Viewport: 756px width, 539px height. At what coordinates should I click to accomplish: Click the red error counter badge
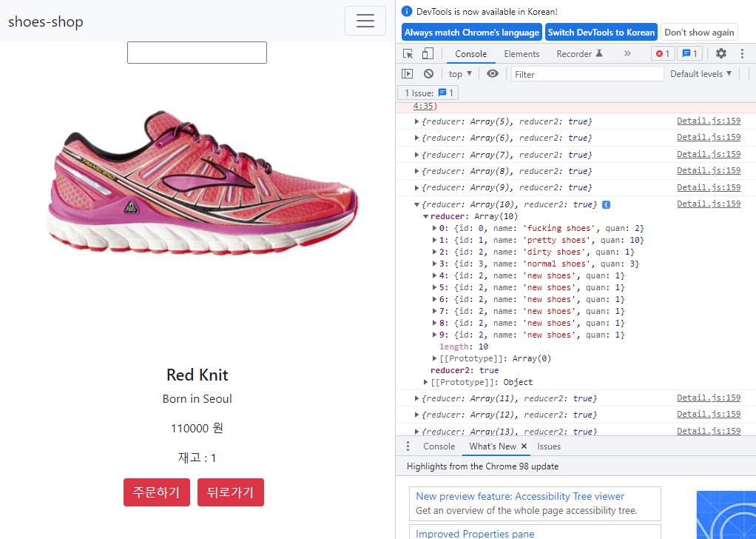pyautogui.click(x=663, y=53)
